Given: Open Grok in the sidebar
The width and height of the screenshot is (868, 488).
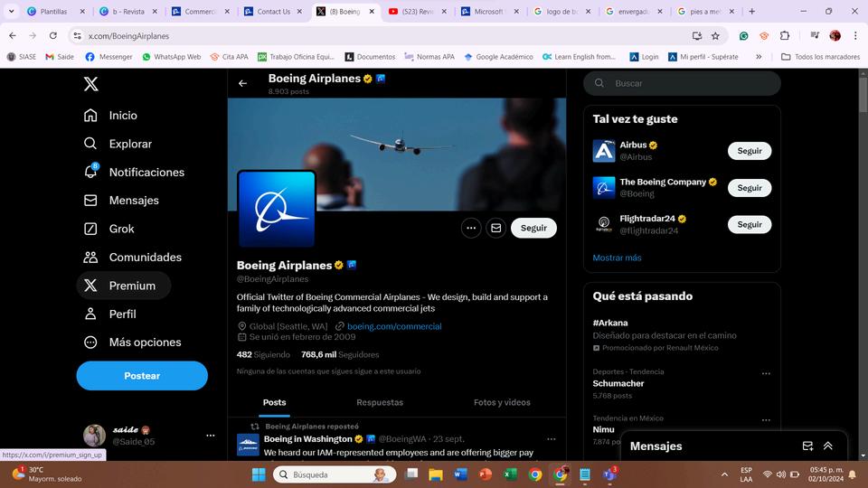Looking at the screenshot, I should [x=108, y=229].
